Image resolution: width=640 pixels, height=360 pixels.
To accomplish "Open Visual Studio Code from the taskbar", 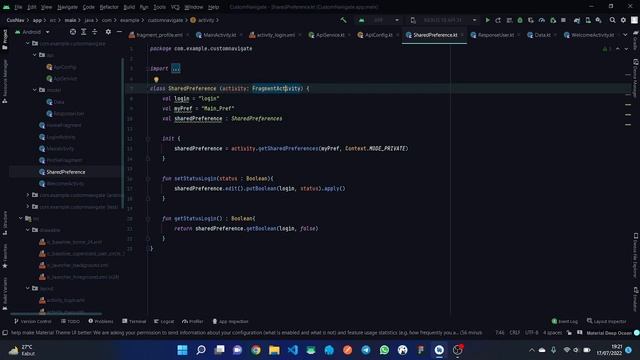I will point(293,350).
